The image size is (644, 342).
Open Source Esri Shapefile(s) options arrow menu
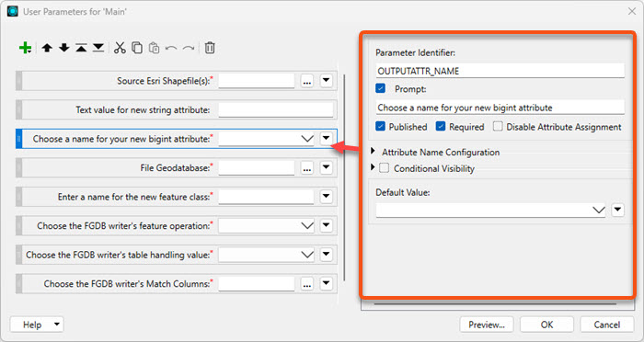[326, 81]
